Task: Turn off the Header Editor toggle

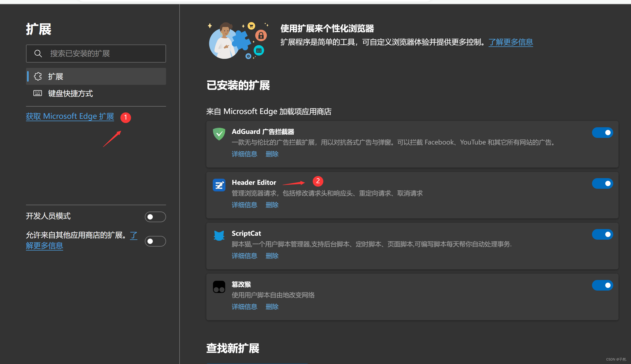Action: [602, 183]
